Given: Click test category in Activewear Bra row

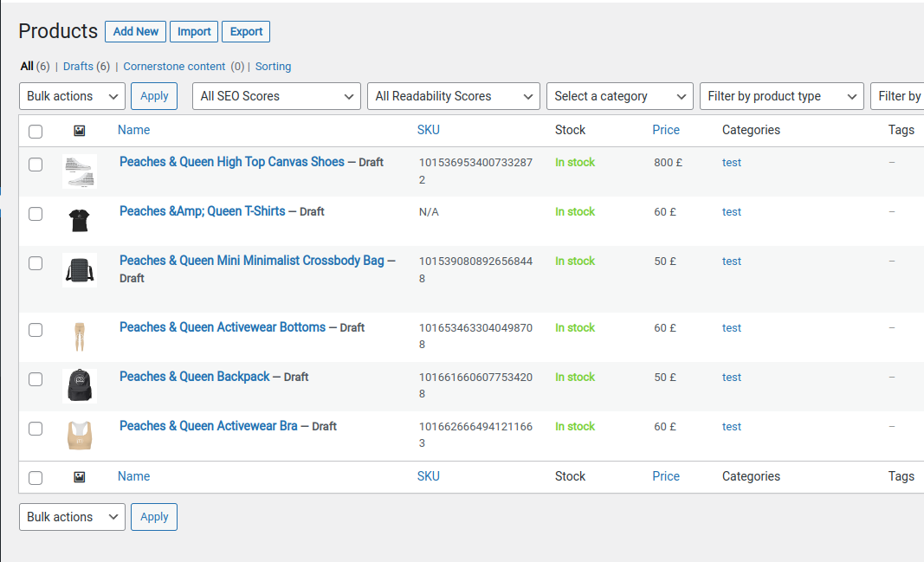Looking at the screenshot, I should [x=731, y=427].
